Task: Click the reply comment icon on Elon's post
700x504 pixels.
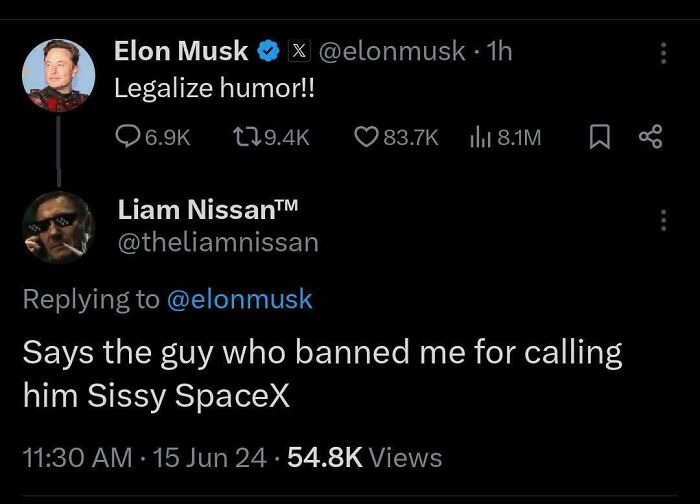Action: [129, 137]
